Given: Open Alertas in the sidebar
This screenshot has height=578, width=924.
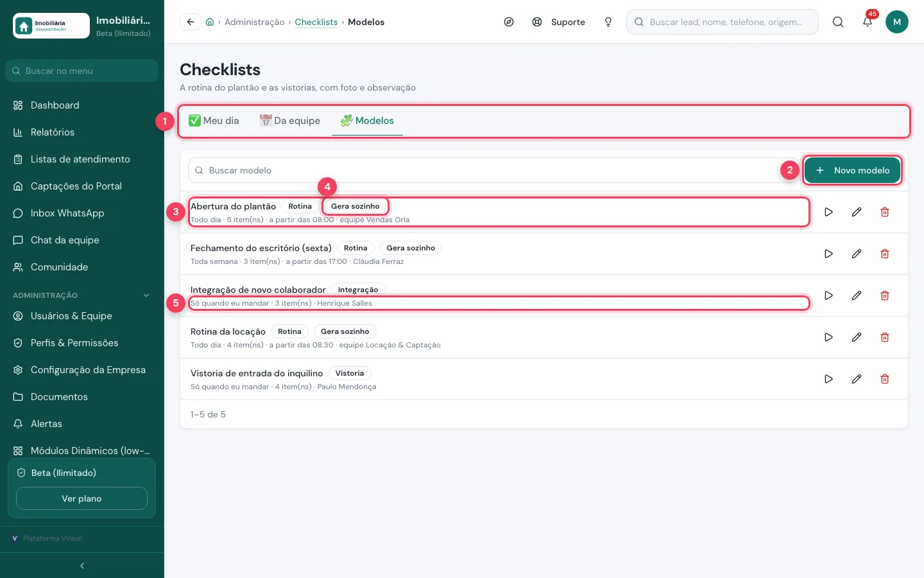Looking at the screenshot, I should (82, 424).
